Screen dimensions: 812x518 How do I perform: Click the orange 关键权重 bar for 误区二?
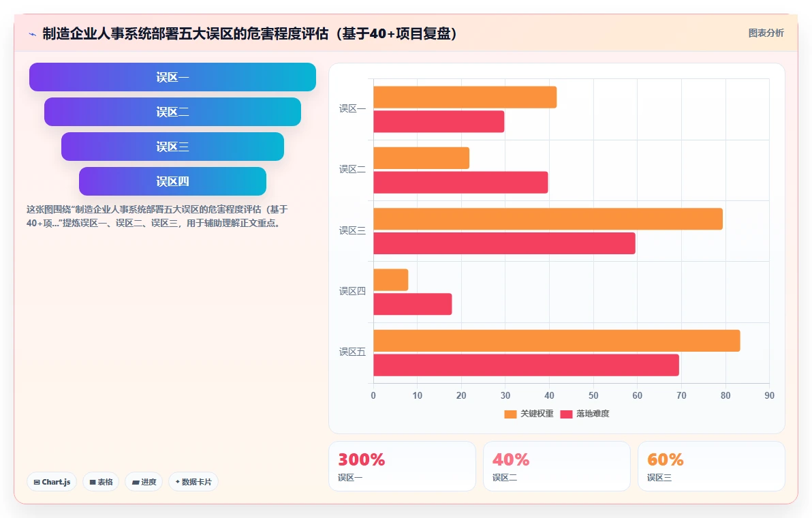point(421,158)
